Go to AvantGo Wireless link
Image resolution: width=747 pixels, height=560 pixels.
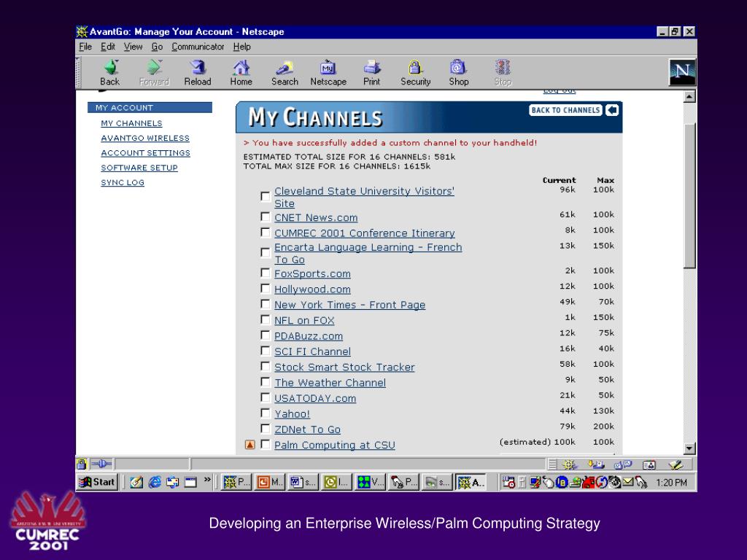click(145, 138)
